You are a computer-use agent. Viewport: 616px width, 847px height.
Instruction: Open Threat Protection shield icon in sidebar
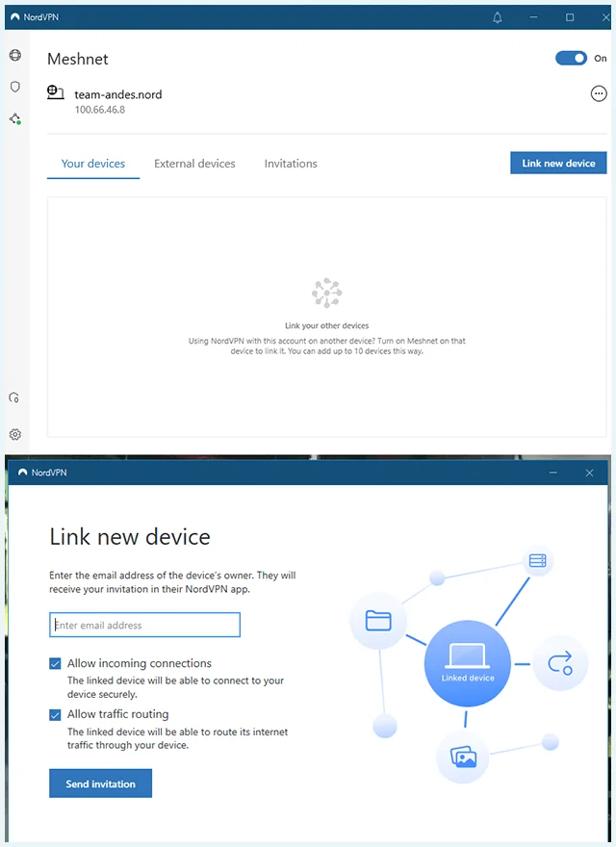(15, 87)
